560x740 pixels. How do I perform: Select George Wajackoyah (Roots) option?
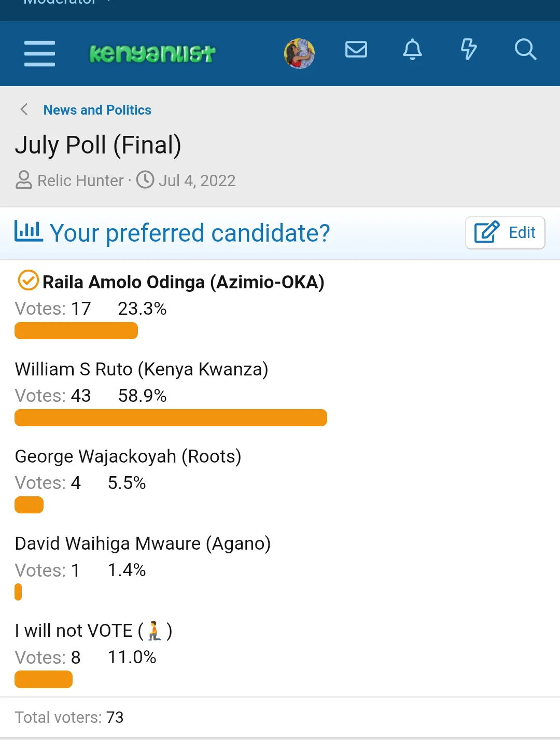click(x=128, y=456)
